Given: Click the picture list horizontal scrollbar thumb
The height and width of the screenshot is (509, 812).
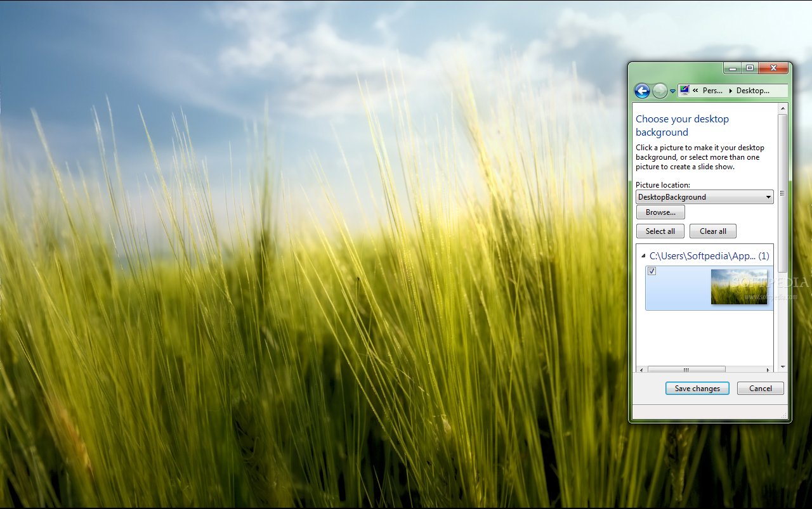Looking at the screenshot, I should pyautogui.click(x=686, y=370).
